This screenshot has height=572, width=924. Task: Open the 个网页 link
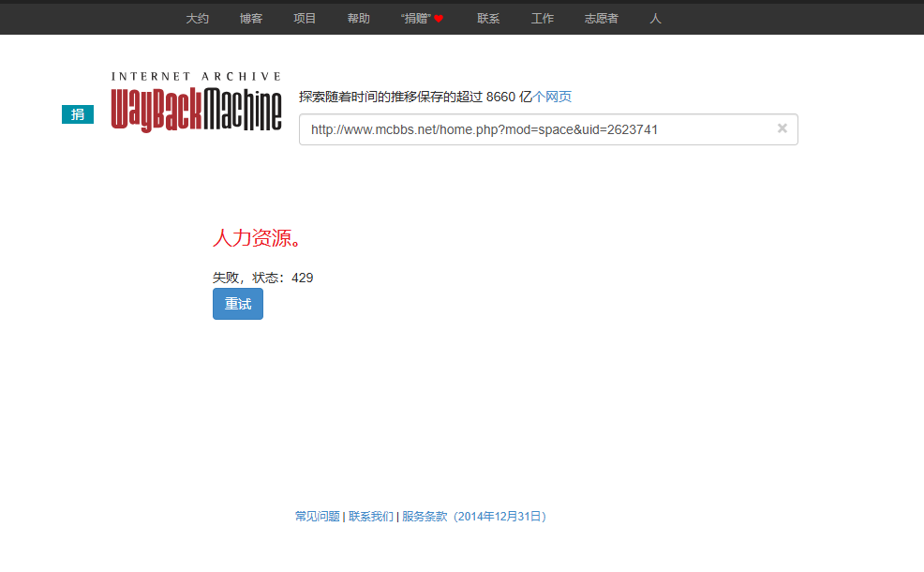tap(552, 97)
